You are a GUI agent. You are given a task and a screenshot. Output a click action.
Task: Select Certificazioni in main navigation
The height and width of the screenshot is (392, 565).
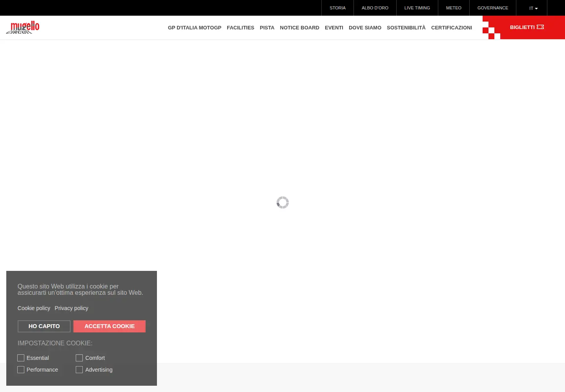click(452, 28)
